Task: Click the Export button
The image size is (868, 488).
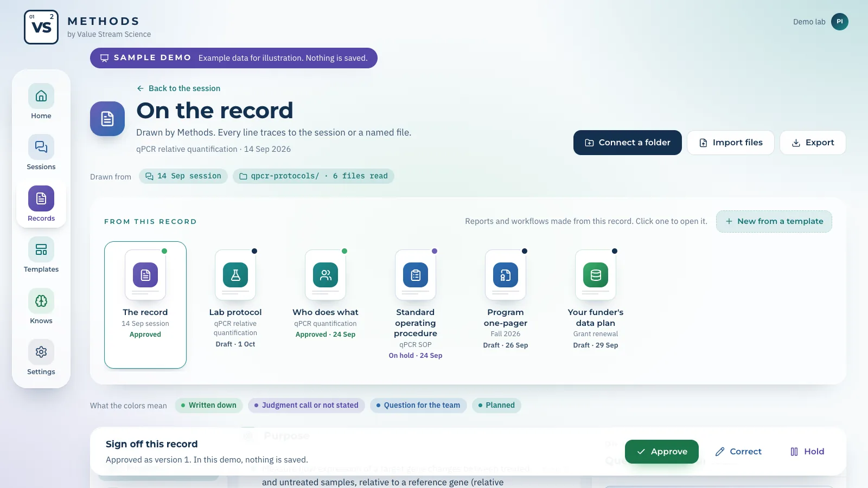Action: 813,143
